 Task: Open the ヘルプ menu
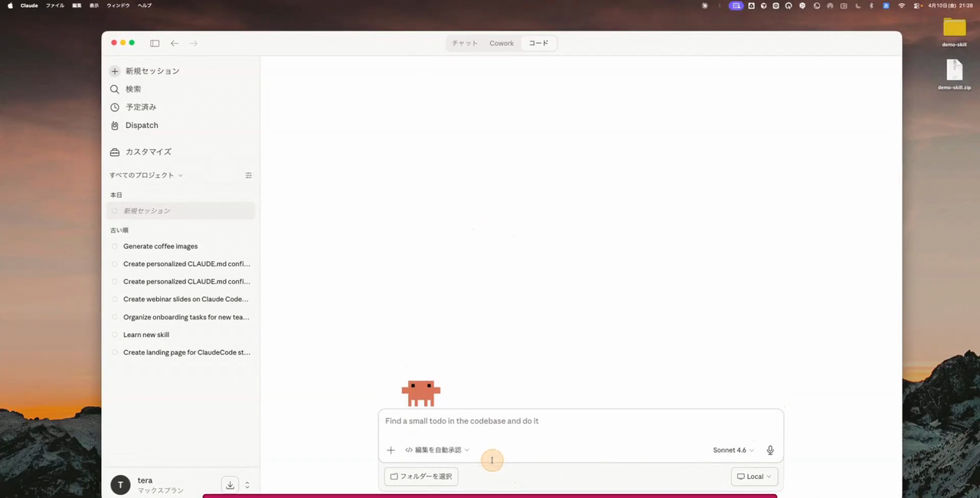pyautogui.click(x=145, y=5)
